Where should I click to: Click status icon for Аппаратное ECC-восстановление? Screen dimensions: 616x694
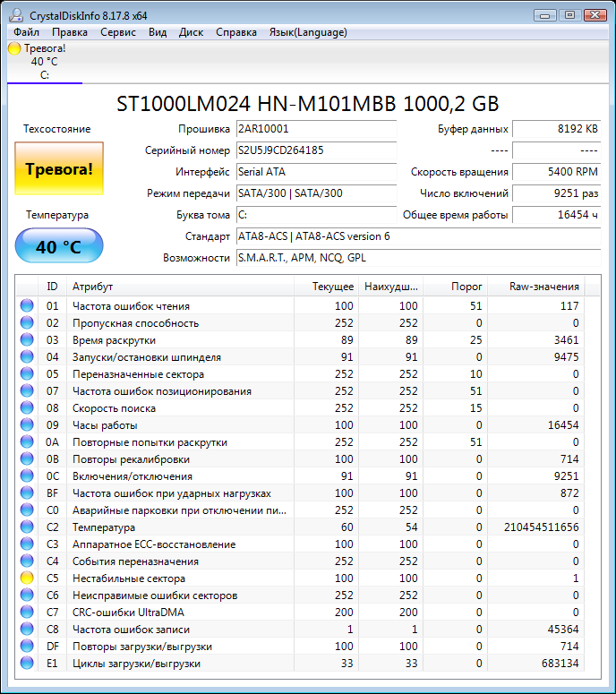27,544
